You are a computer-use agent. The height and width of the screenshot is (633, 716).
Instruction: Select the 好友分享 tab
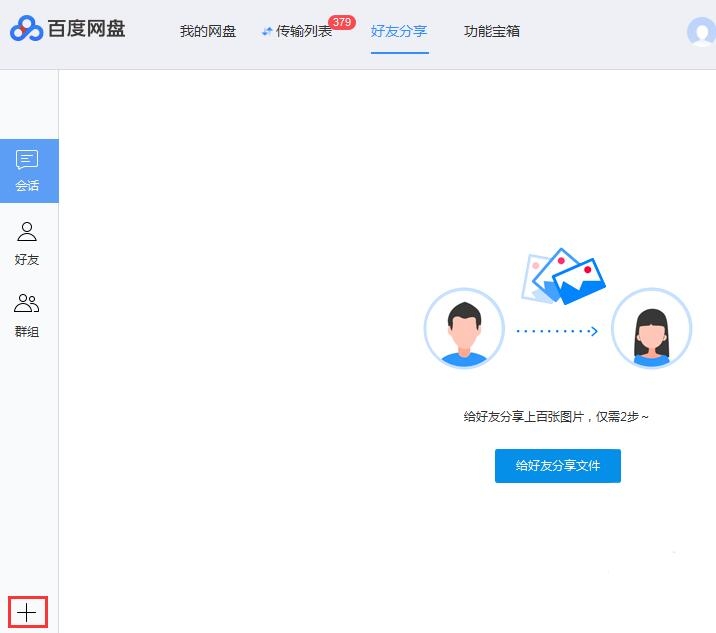coord(399,31)
